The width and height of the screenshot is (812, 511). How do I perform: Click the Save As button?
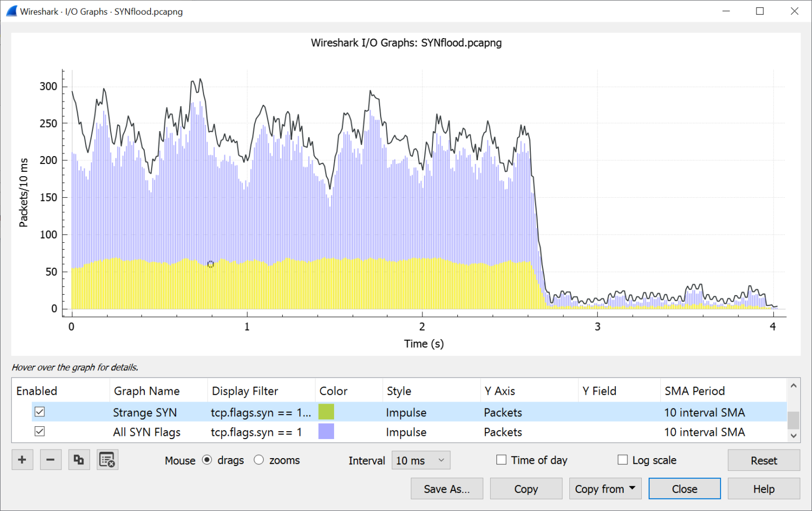click(x=447, y=488)
